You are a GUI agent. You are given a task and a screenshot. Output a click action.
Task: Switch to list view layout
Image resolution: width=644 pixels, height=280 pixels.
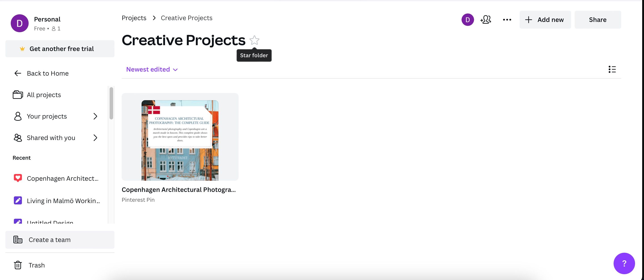pyautogui.click(x=612, y=69)
